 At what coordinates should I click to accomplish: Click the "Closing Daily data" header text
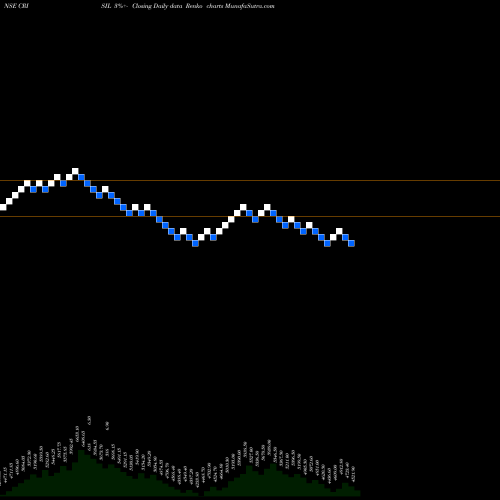coord(157,6)
